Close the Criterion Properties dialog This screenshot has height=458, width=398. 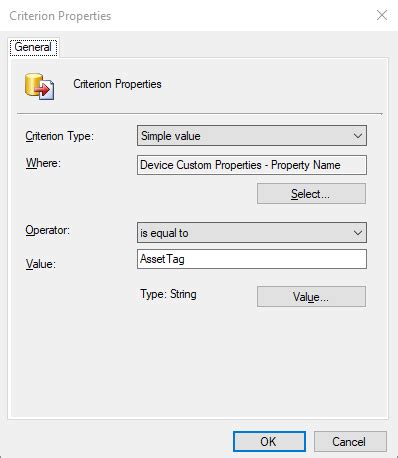coord(382,15)
